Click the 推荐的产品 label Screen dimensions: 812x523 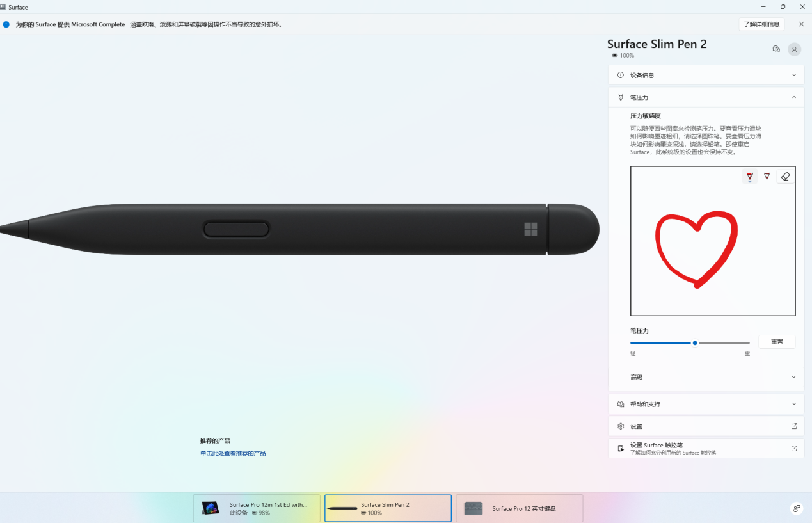click(215, 440)
